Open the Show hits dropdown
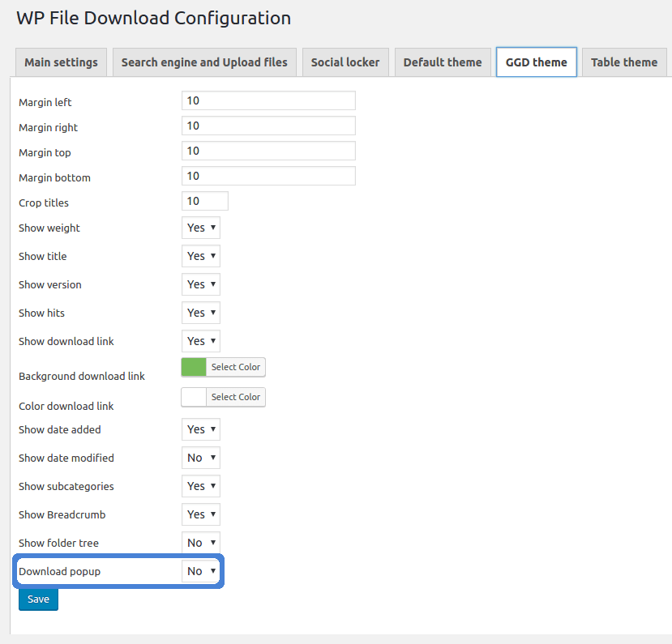 (201, 313)
